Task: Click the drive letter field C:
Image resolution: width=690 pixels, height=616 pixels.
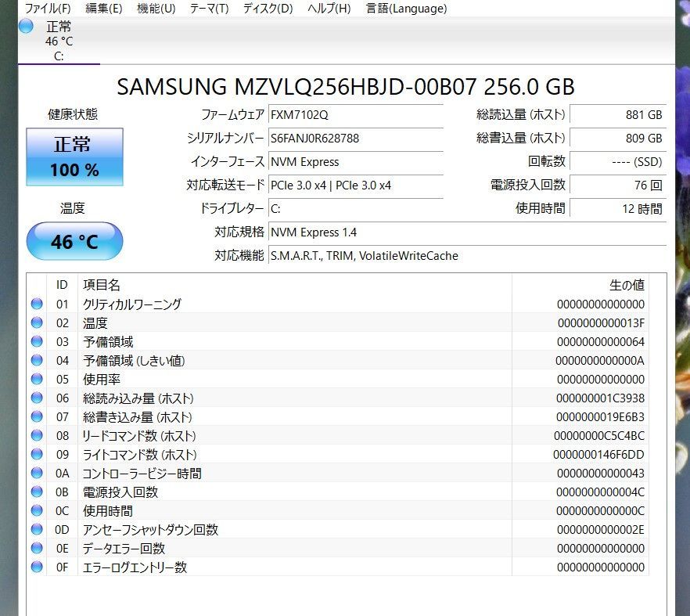Action: click(x=355, y=208)
